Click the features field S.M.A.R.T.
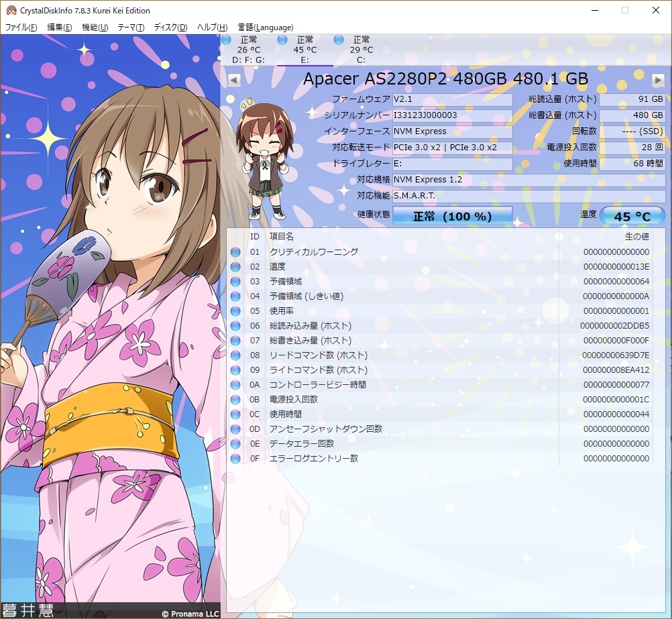Viewport: 672px width, 619px height. coord(529,196)
